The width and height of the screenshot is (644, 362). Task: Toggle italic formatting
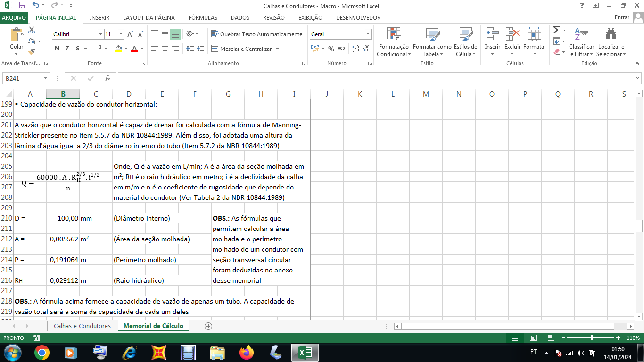67,49
